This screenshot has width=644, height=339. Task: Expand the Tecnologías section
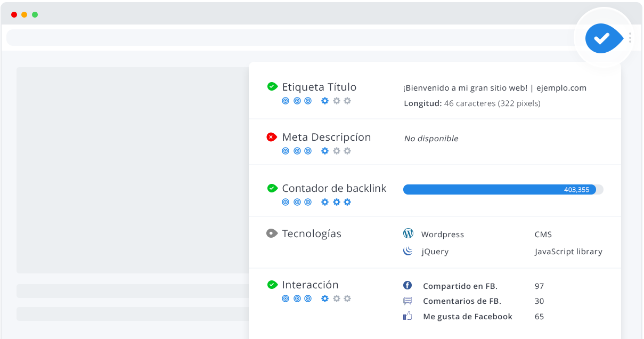[x=312, y=233]
